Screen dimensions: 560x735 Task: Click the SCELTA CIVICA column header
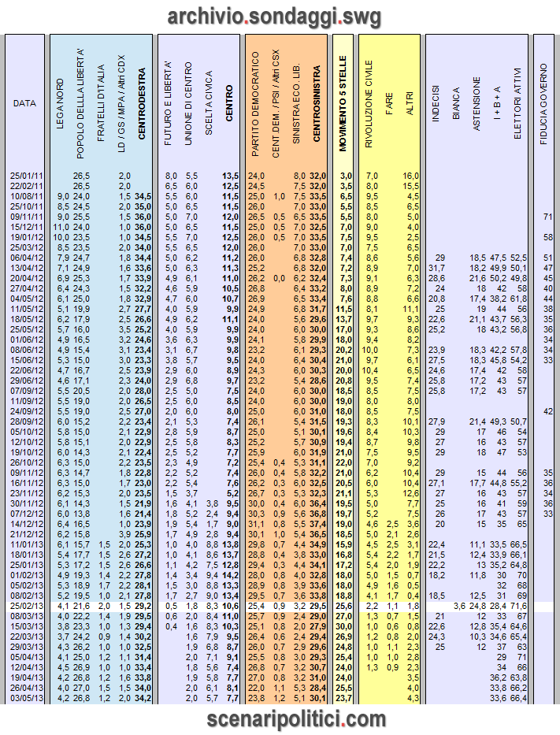[209, 103]
